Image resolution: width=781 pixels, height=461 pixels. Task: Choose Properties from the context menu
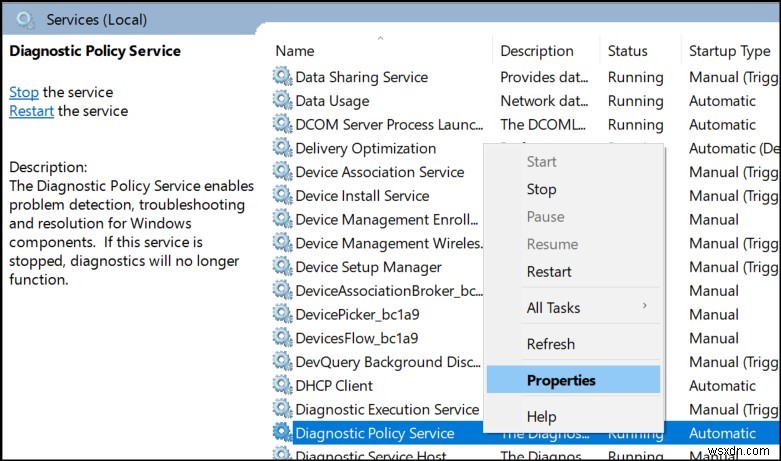[x=561, y=380]
